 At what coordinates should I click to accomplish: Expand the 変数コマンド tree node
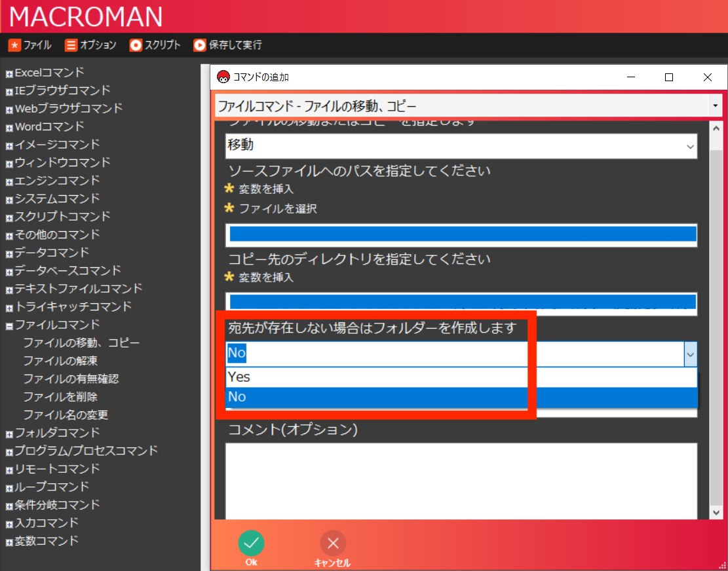(9, 543)
